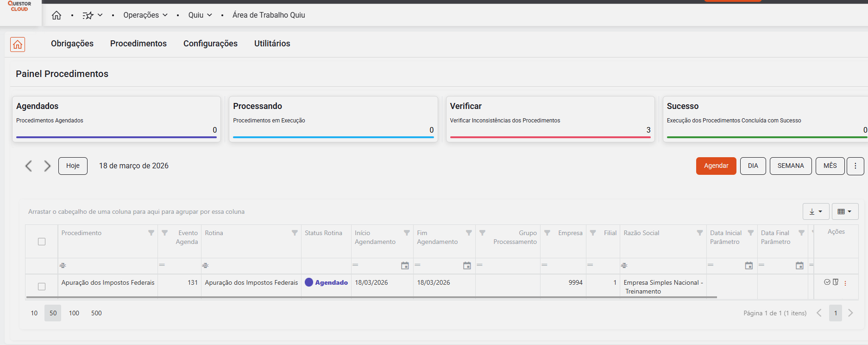Viewport: 868px width, 345px height.
Task: Toggle the select-all checkbox in table header
Action: pyautogui.click(x=42, y=242)
